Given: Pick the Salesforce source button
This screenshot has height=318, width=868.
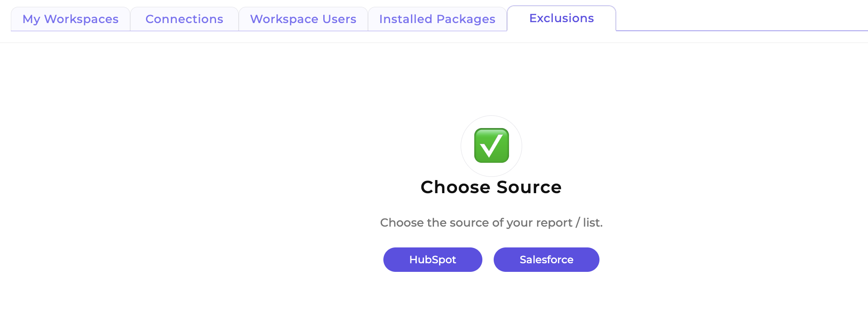Looking at the screenshot, I should click(547, 260).
